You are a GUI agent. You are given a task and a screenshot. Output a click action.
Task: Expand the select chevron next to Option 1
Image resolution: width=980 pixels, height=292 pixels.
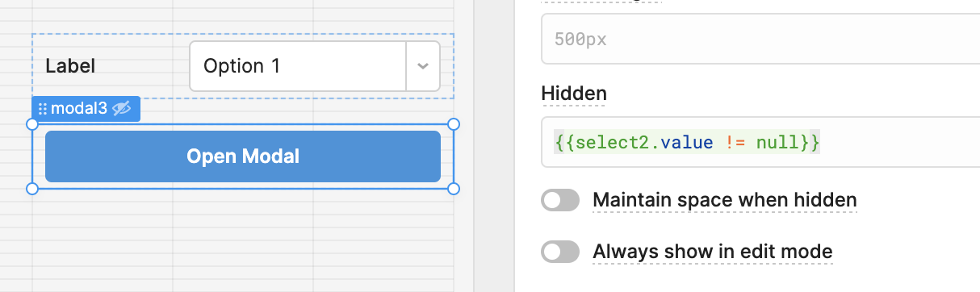pyautogui.click(x=422, y=66)
